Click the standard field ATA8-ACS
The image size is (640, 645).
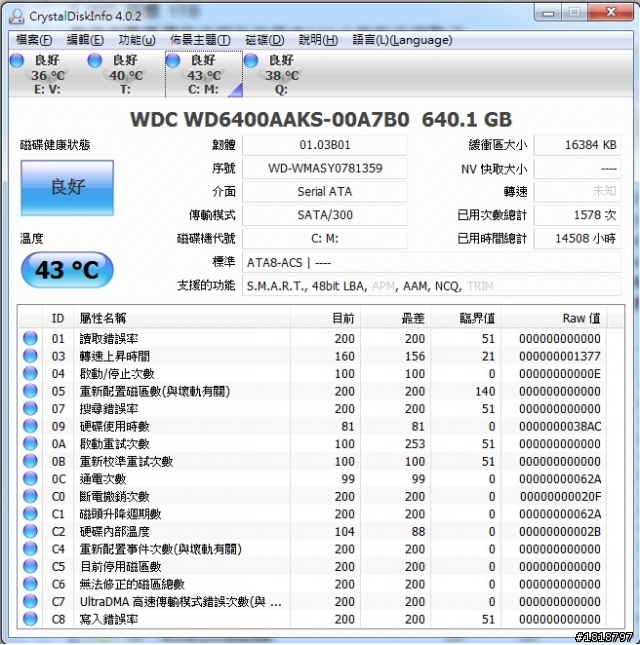coord(431,262)
